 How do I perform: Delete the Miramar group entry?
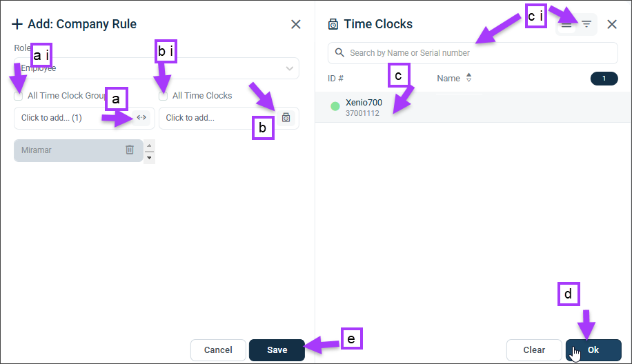click(130, 150)
